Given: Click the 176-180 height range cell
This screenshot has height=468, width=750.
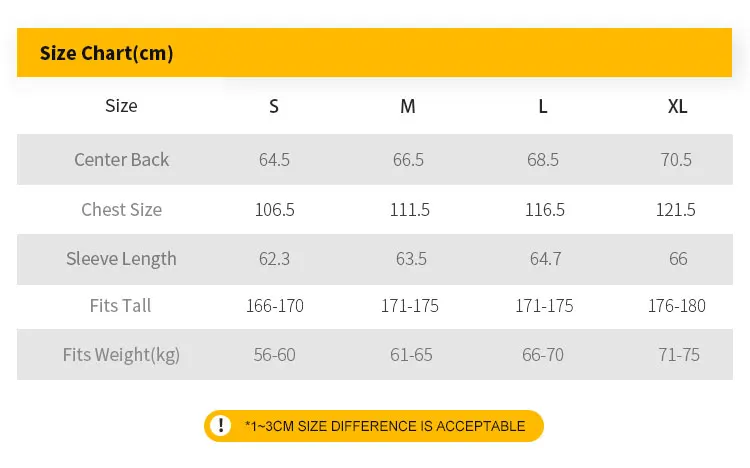Looking at the screenshot, I should pos(678,305).
